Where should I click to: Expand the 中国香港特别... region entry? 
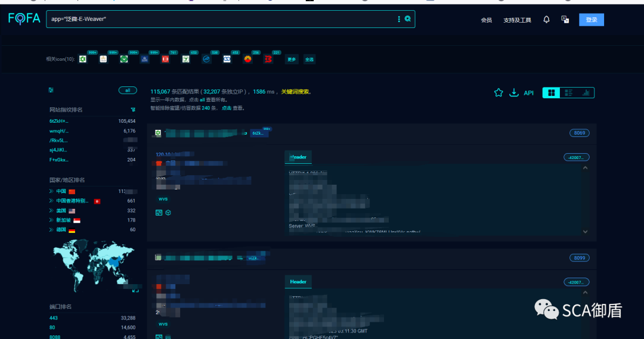click(x=51, y=201)
